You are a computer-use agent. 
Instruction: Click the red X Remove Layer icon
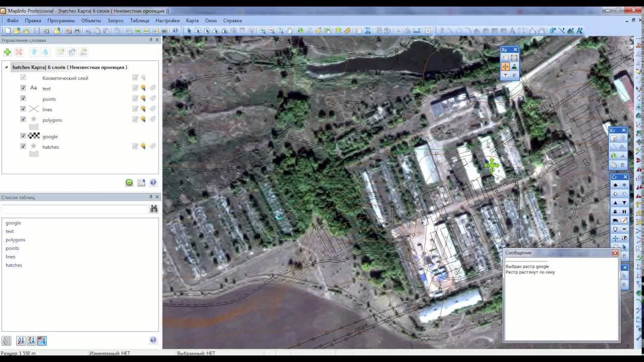(x=19, y=52)
